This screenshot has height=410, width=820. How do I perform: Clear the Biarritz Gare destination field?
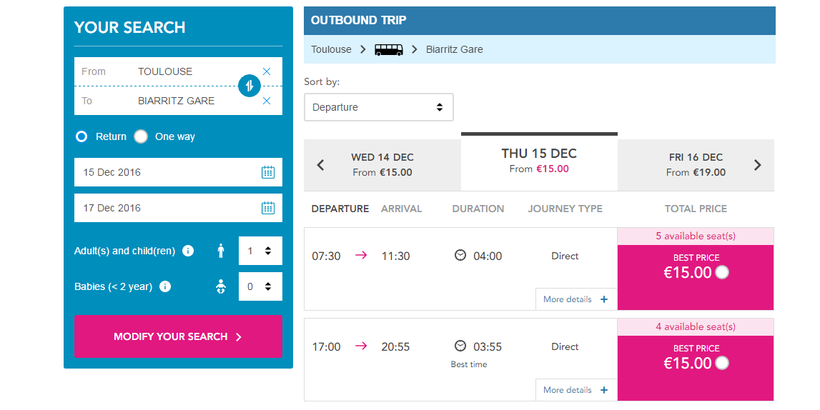pyautogui.click(x=266, y=101)
